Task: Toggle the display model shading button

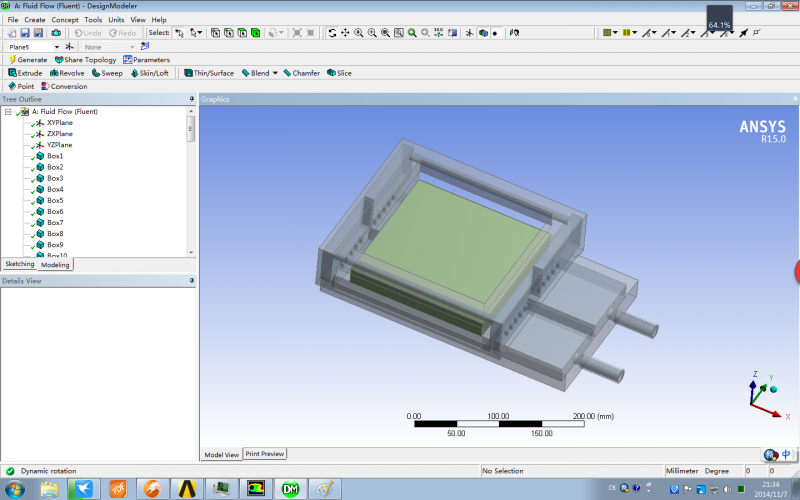Action: click(482, 33)
